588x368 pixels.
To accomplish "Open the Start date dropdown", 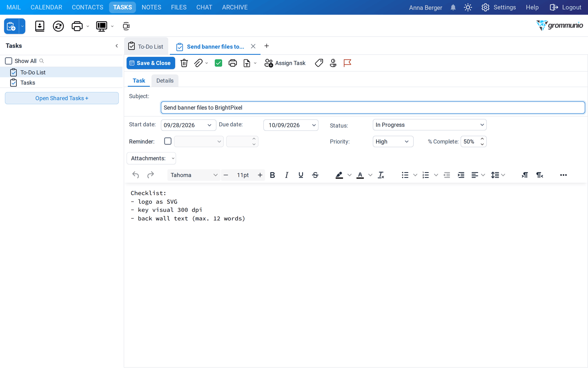I will tap(209, 125).
